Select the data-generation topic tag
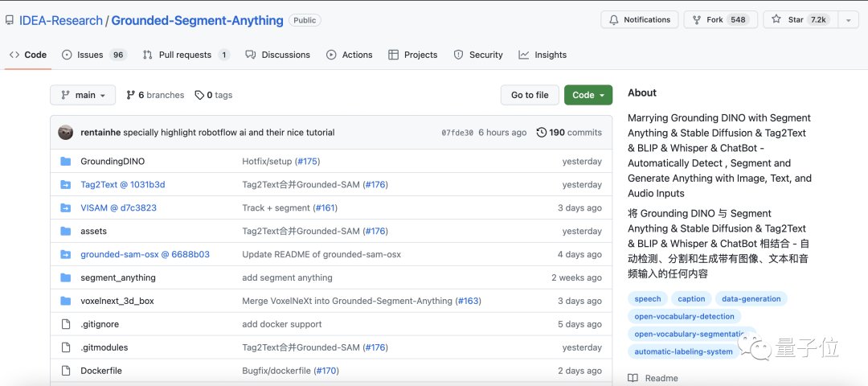 coord(751,299)
